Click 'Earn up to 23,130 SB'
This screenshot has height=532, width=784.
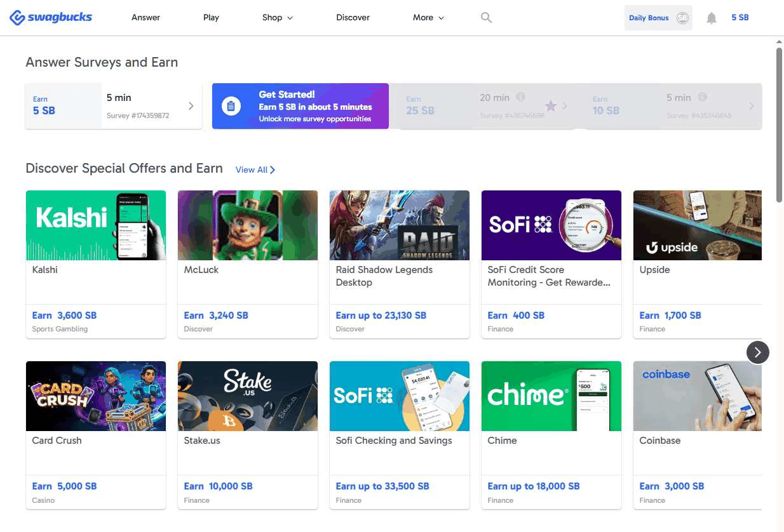pyautogui.click(x=381, y=316)
